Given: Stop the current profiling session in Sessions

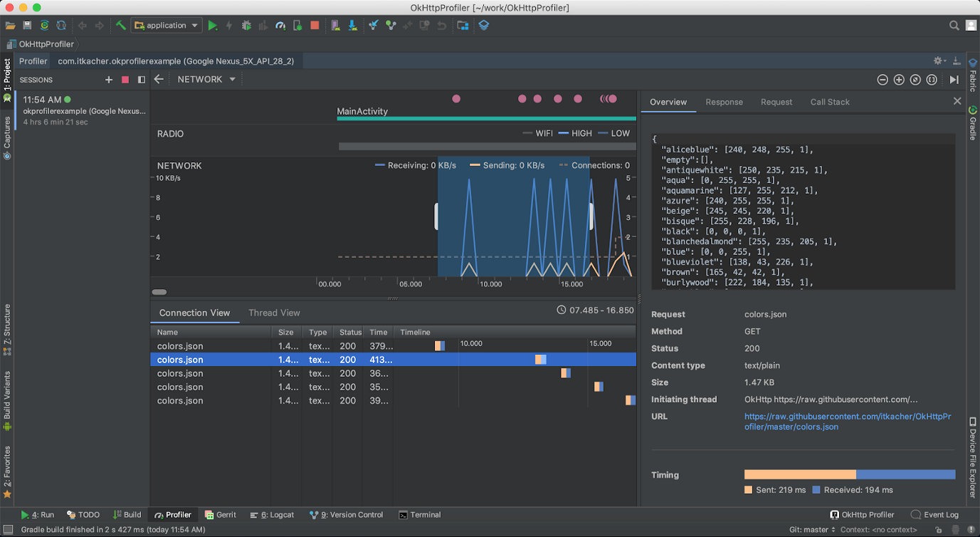Looking at the screenshot, I should pyautogui.click(x=125, y=80).
